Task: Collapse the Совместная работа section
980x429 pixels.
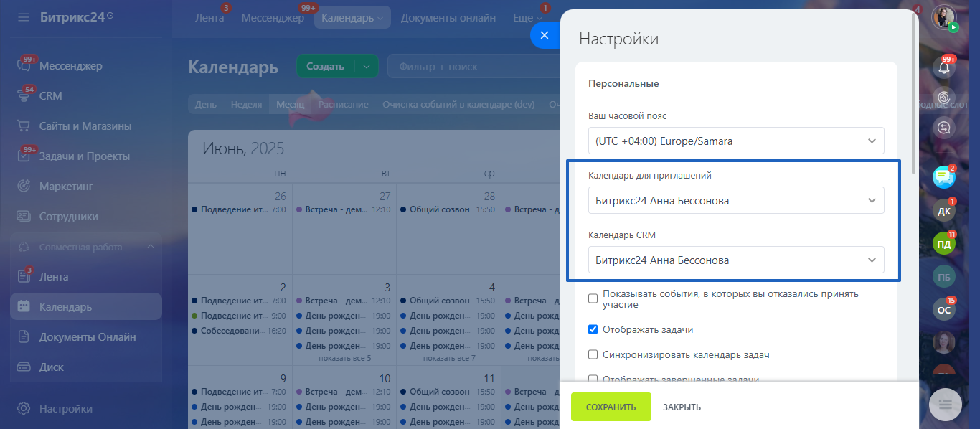Action: point(151,247)
